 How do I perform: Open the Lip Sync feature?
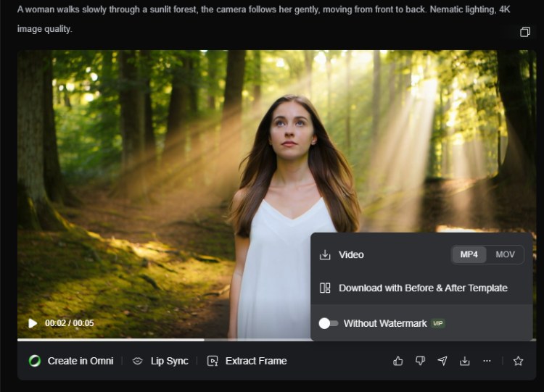pos(160,361)
